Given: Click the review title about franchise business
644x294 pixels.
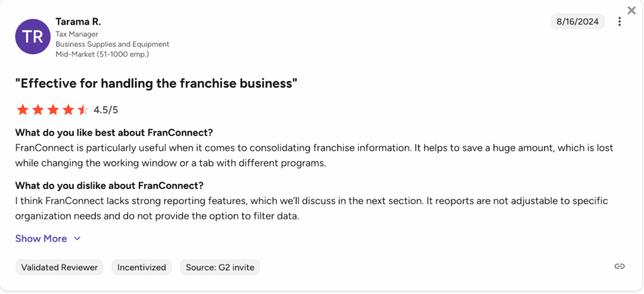Looking at the screenshot, I should (156, 83).
